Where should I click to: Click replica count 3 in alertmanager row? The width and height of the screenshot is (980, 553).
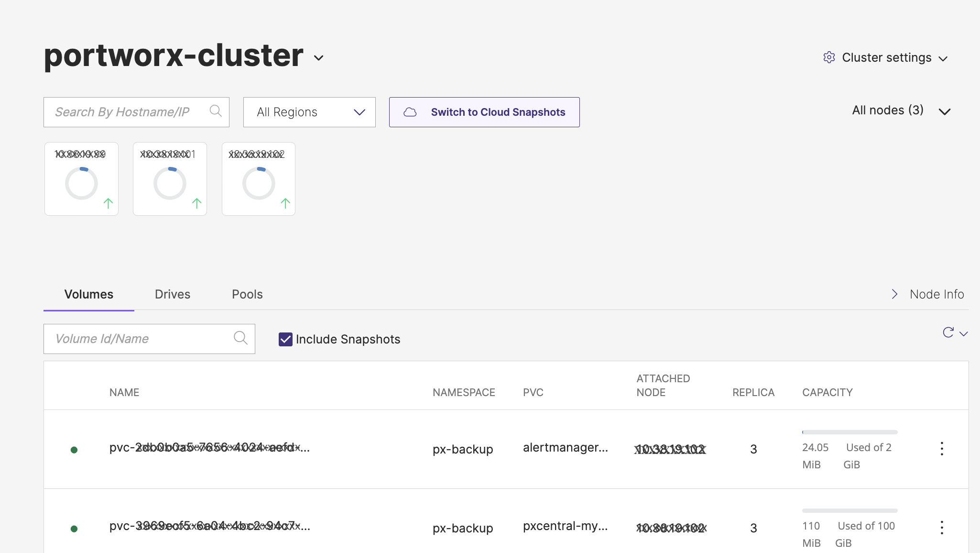[753, 449]
